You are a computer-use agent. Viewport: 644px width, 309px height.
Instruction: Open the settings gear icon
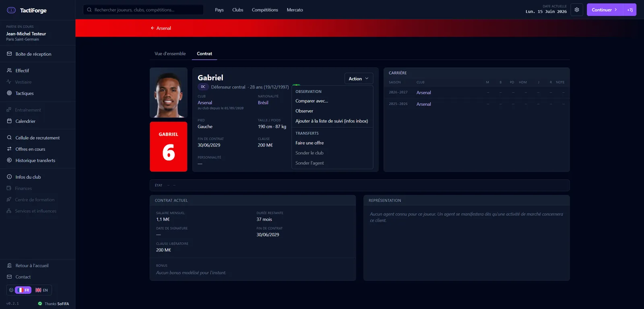click(577, 10)
